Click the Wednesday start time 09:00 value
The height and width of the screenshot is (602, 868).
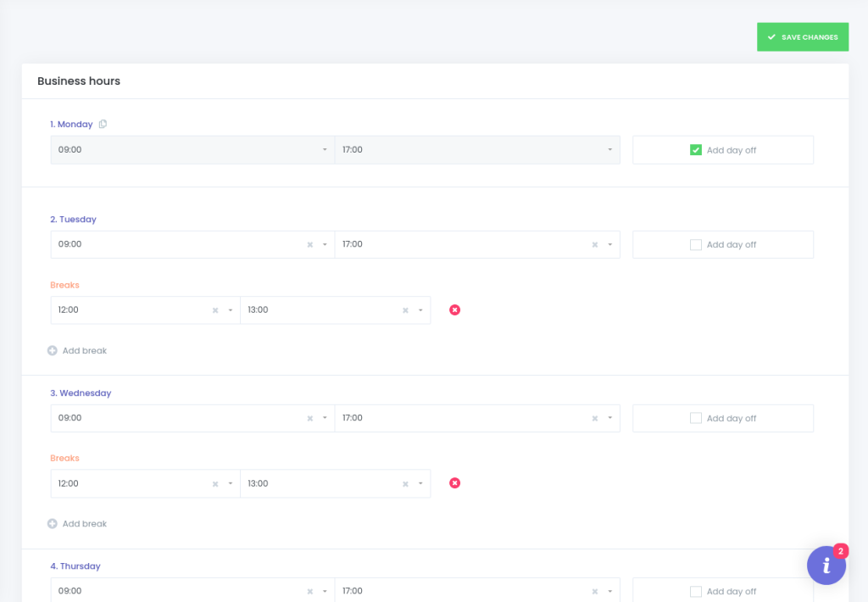tap(70, 418)
